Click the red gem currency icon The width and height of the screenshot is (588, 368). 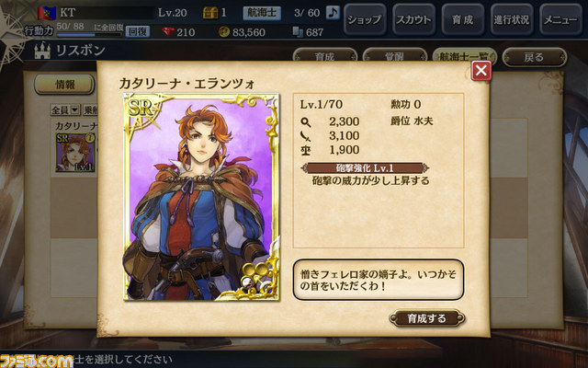(168, 32)
